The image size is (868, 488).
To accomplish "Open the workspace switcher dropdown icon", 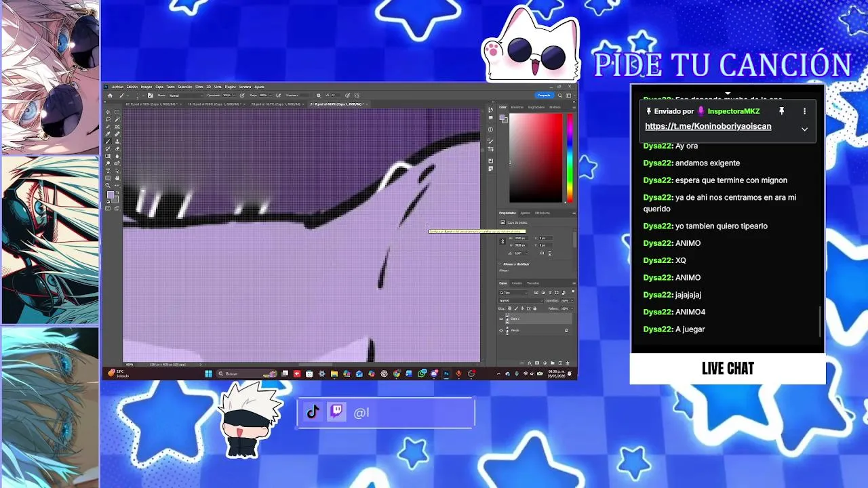I will tap(568, 96).
